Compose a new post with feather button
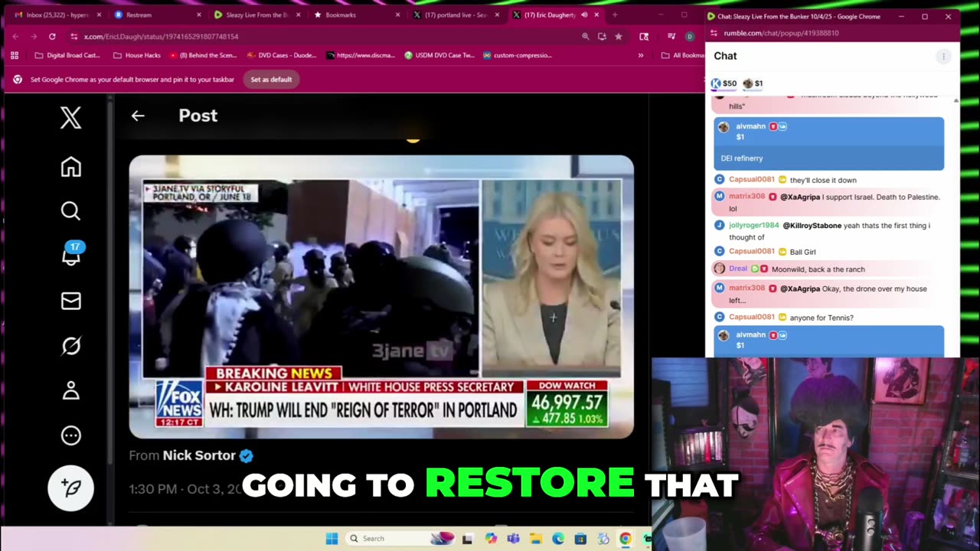980x551 pixels. pyautogui.click(x=70, y=487)
